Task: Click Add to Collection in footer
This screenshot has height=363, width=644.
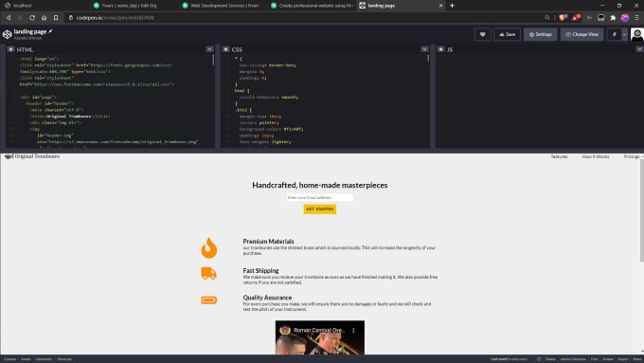Action: pos(573,359)
